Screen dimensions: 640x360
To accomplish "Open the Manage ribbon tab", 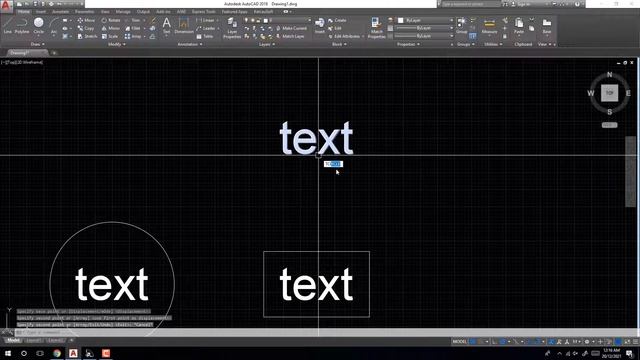I will click(x=123, y=12).
